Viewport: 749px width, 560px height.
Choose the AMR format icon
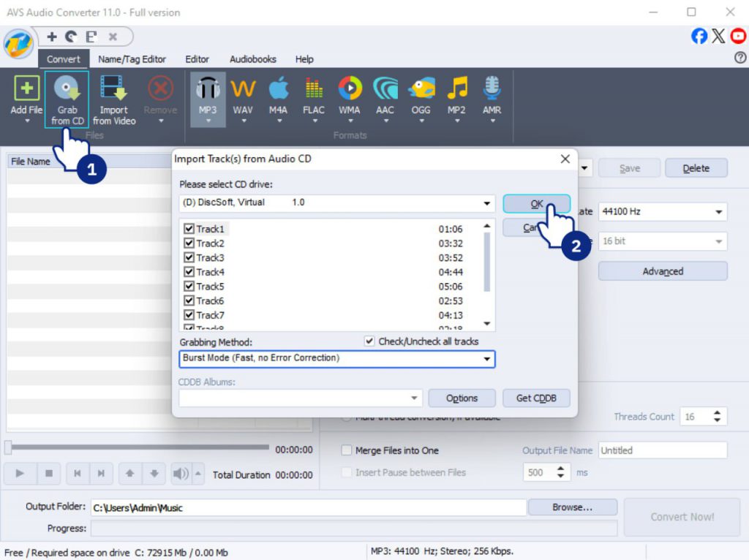pos(492,90)
